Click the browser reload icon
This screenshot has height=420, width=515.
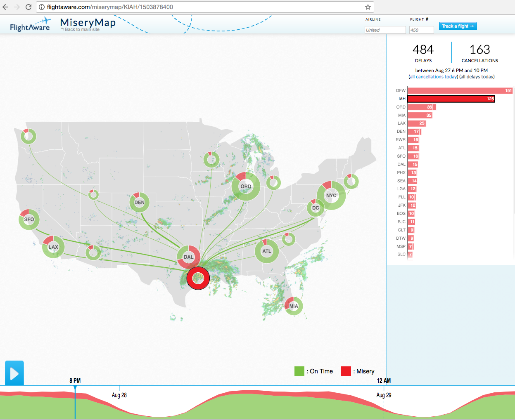28,7
